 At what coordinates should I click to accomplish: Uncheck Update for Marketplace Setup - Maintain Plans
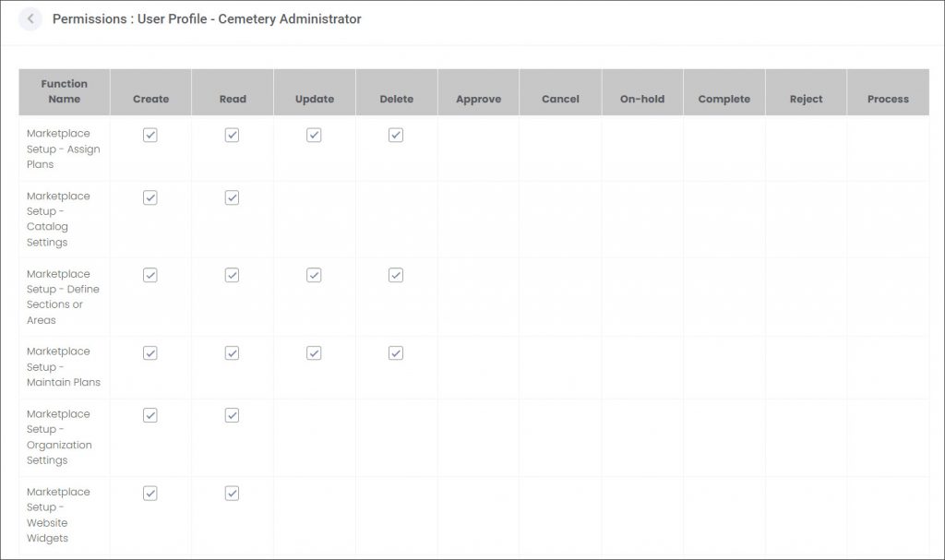click(314, 353)
